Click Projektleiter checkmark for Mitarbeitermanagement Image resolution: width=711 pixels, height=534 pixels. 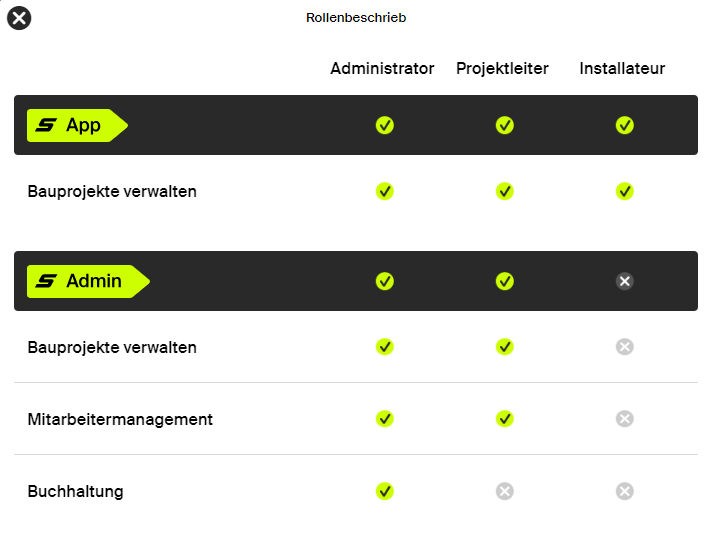(505, 419)
